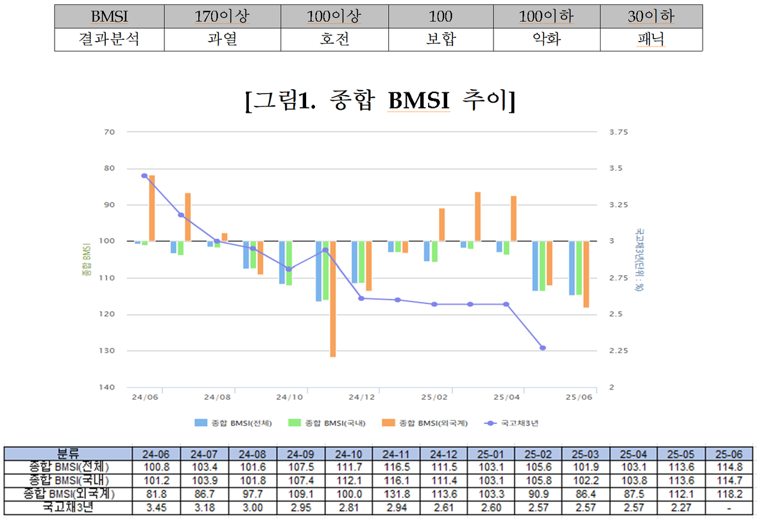This screenshot has height=532, width=770.
Task: Select the 100이상 cell
Action: click(334, 16)
